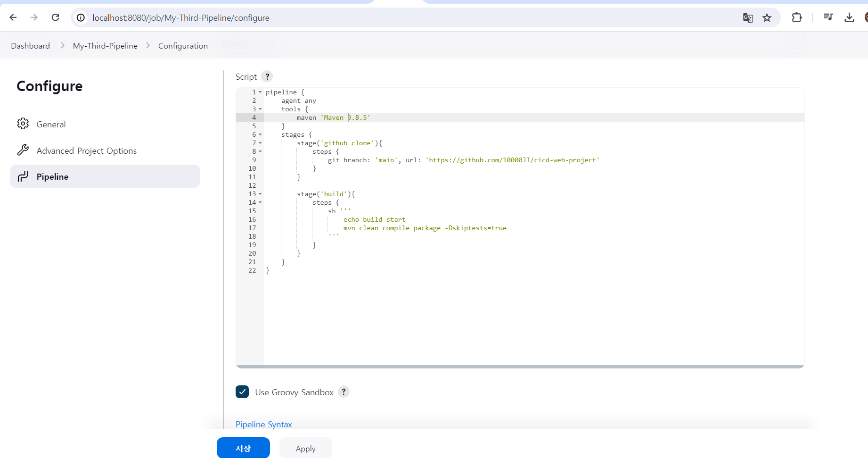Click the General gear icon
The width and height of the screenshot is (868, 458).
tap(23, 124)
